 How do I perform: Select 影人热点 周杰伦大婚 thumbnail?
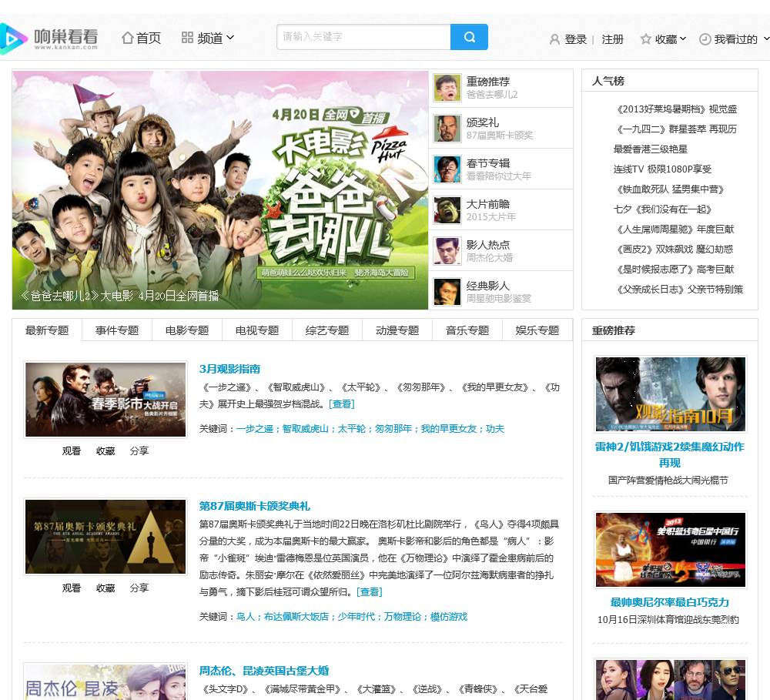tap(447, 251)
